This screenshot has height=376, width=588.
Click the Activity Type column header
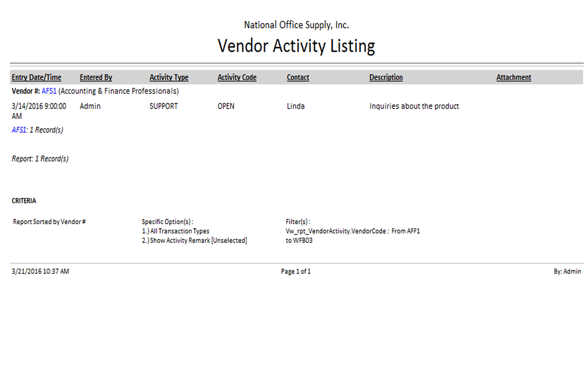[x=169, y=77]
